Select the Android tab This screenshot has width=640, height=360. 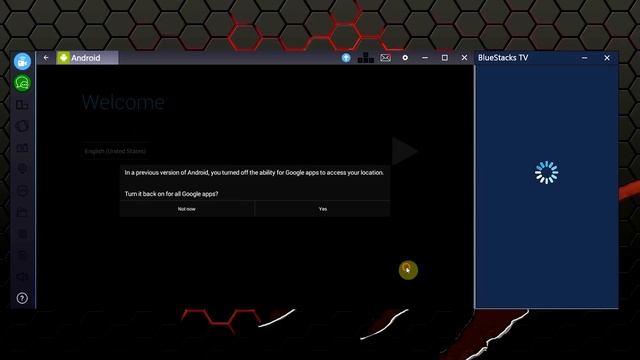click(x=87, y=58)
